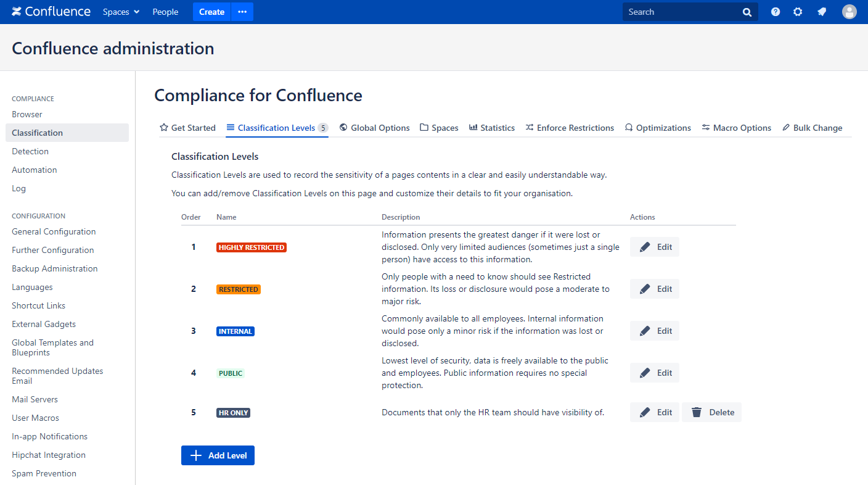Viewport: 868px width, 485px height.
Task: Click the RESTRICTED orange label
Action: (239, 289)
